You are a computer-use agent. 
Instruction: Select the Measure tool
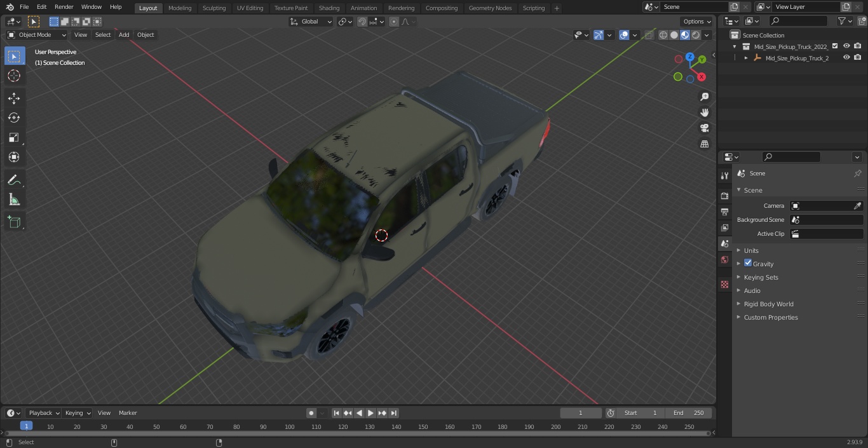(14, 200)
